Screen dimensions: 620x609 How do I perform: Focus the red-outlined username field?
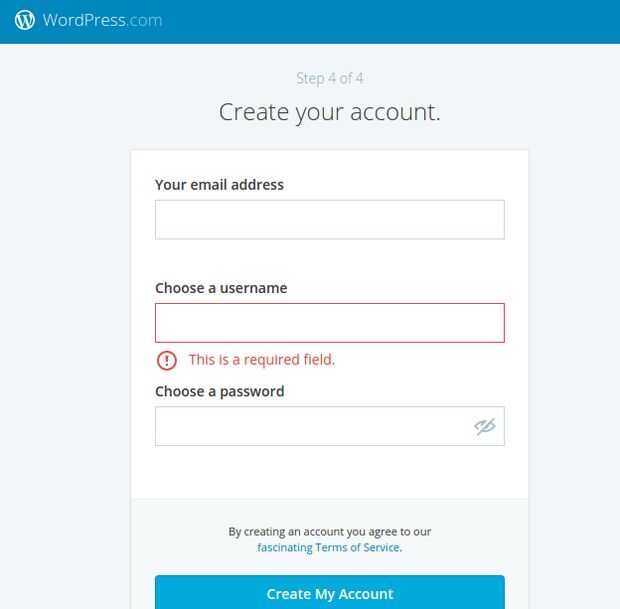coord(329,323)
